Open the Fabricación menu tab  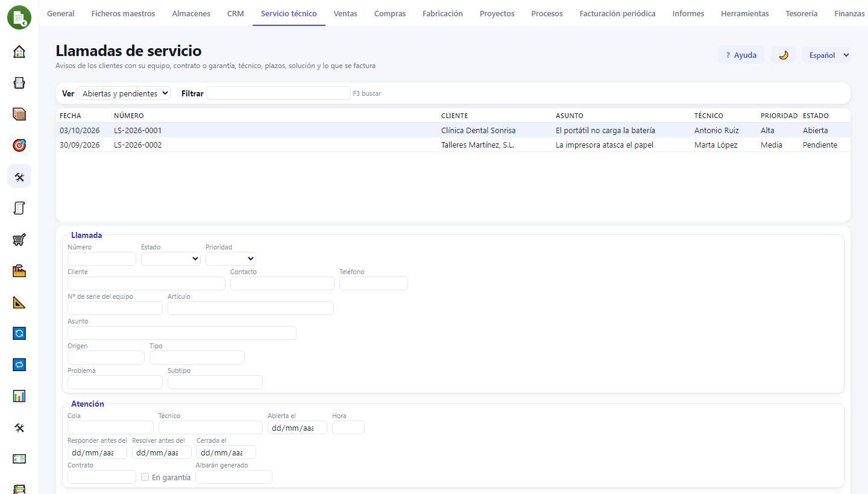click(x=442, y=13)
